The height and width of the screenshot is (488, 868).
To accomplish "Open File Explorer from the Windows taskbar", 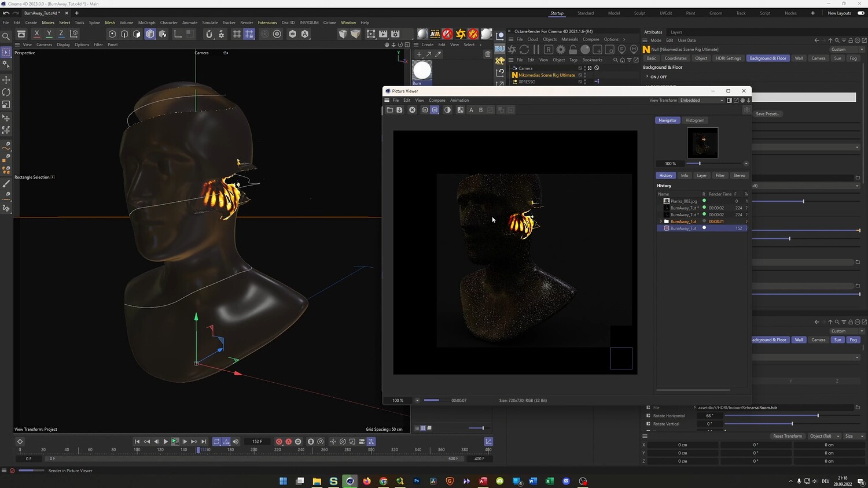I will [317, 481].
